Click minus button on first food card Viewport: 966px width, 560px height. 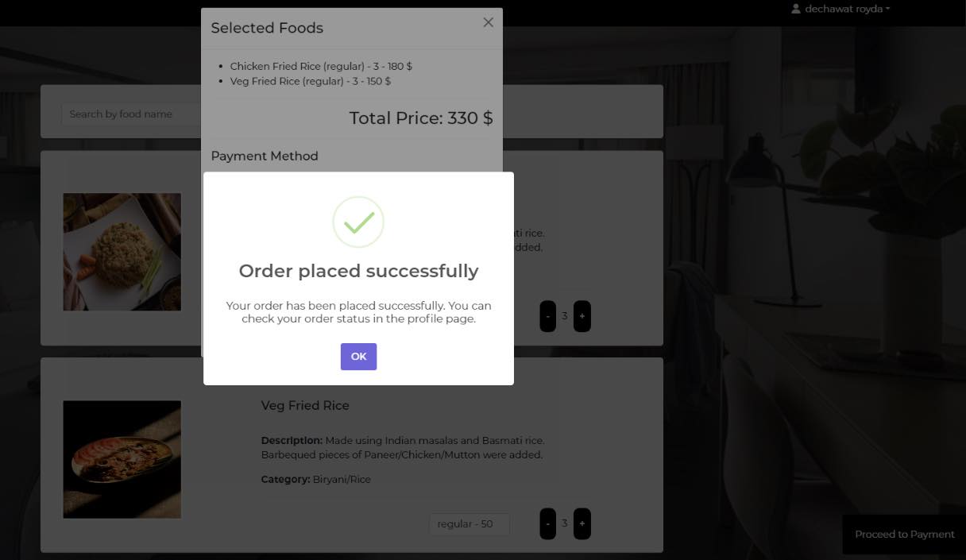pos(547,316)
